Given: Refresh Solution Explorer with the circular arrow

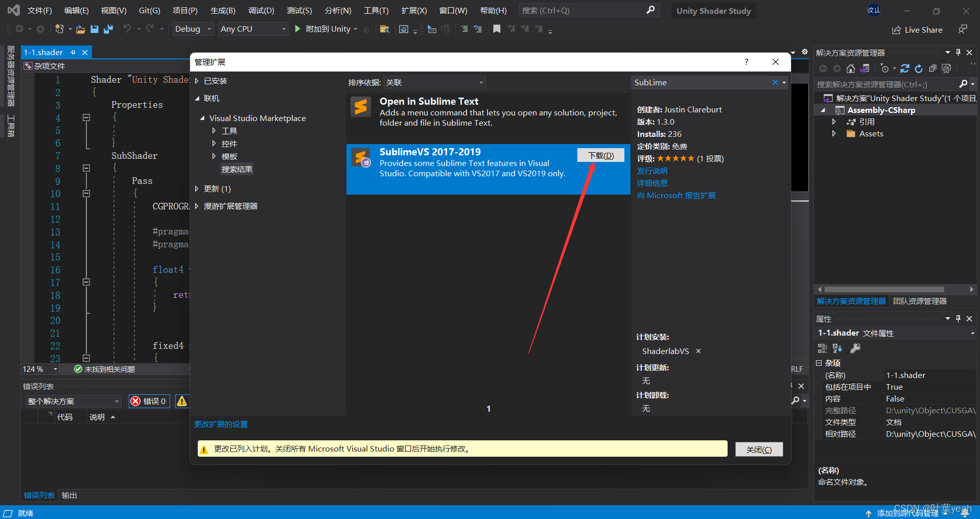Looking at the screenshot, I should pyautogui.click(x=919, y=68).
